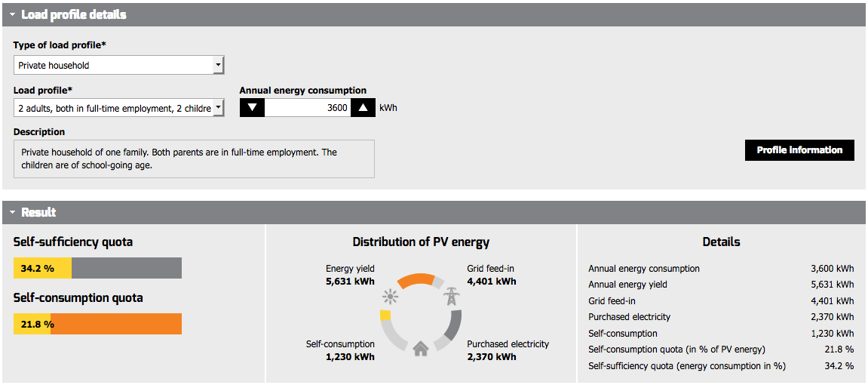Open the Type of load profile dropdown
This screenshot has height=385, width=868.
coord(118,66)
